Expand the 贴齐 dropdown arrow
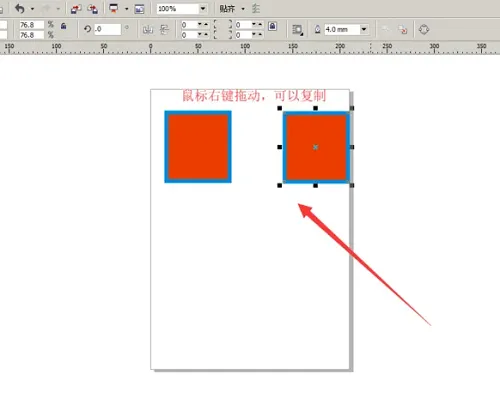The height and width of the screenshot is (398, 500). (243, 9)
